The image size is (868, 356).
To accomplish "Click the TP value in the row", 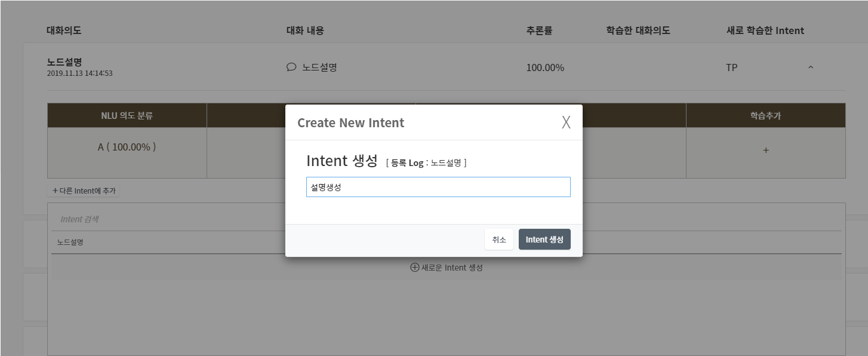I will [731, 67].
